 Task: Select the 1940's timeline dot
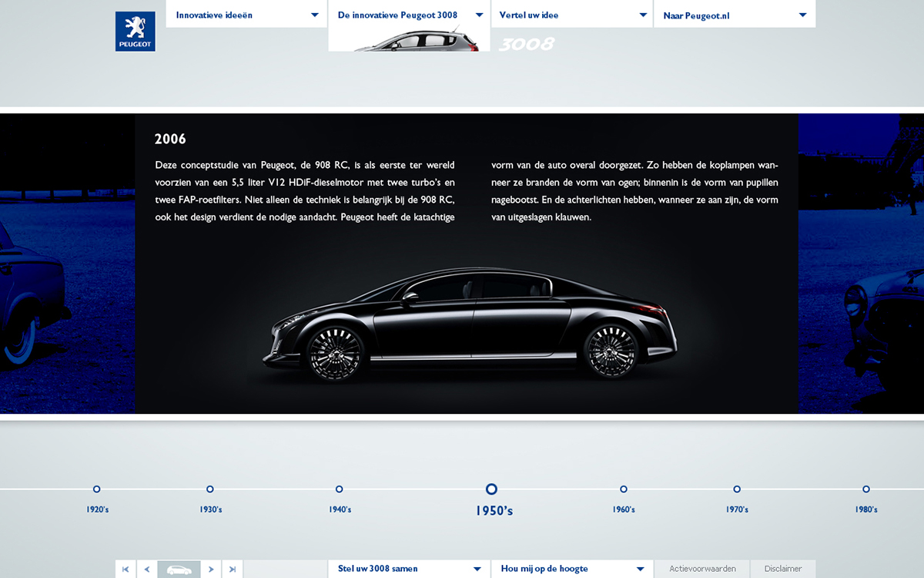tap(339, 489)
